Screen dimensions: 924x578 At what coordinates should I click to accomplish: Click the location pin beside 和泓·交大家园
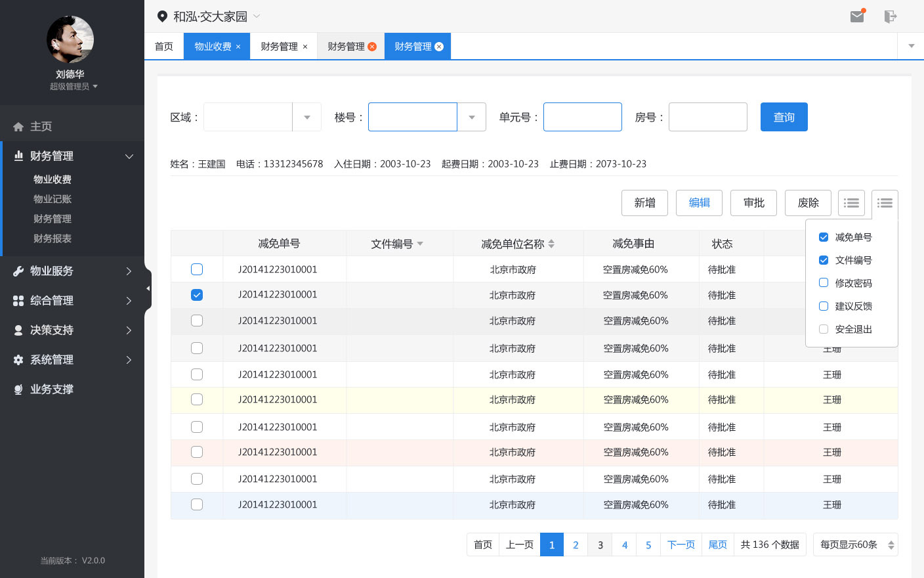point(163,16)
